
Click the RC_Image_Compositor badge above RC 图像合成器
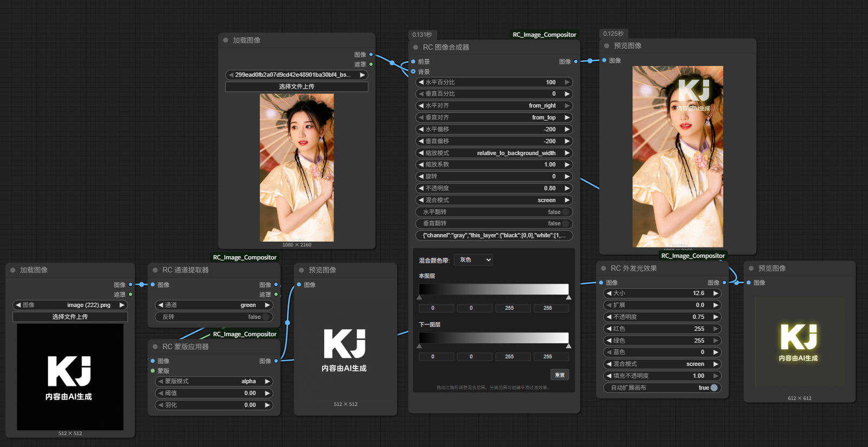click(x=544, y=35)
